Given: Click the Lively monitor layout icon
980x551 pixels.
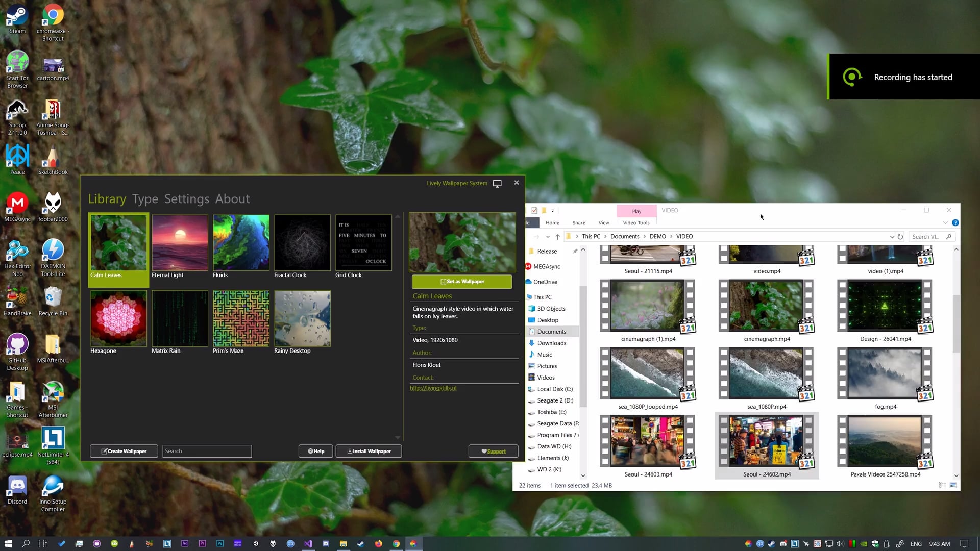Looking at the screenshot, I should (497, 184).
